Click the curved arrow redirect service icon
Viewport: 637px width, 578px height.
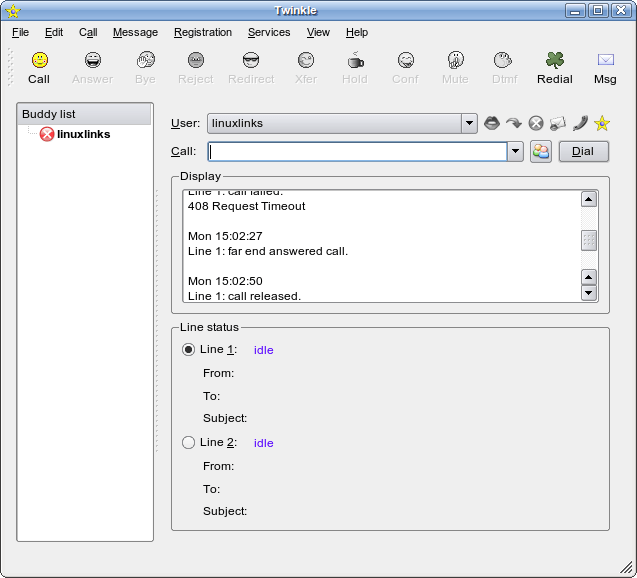[514, 123]
